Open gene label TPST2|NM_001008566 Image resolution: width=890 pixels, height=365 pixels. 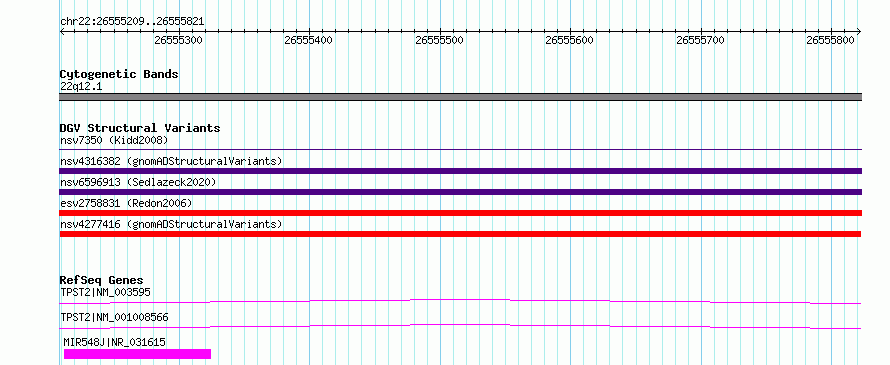click(x=114, y=317)
